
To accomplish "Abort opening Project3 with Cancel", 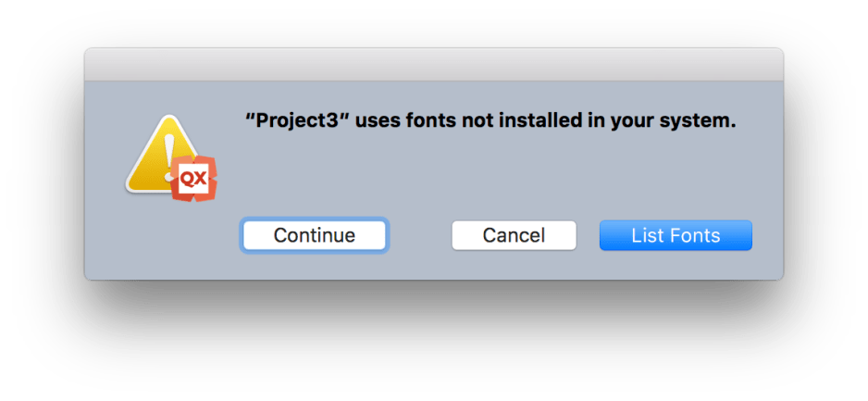I will (514, 235).
